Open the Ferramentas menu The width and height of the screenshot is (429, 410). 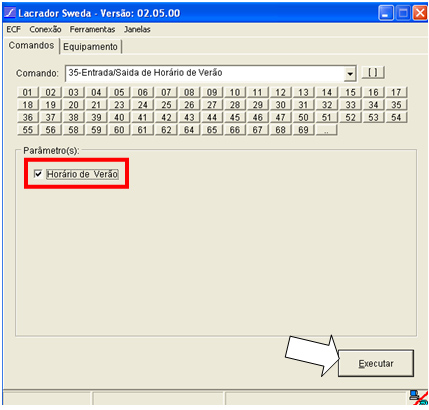[92, 29]
